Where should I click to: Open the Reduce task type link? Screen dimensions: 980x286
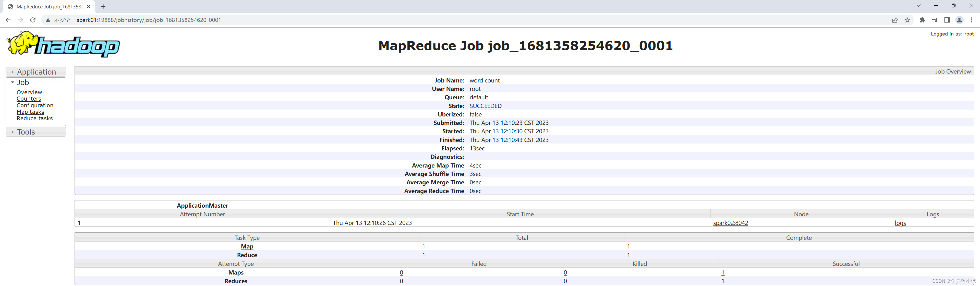(247, 255)
